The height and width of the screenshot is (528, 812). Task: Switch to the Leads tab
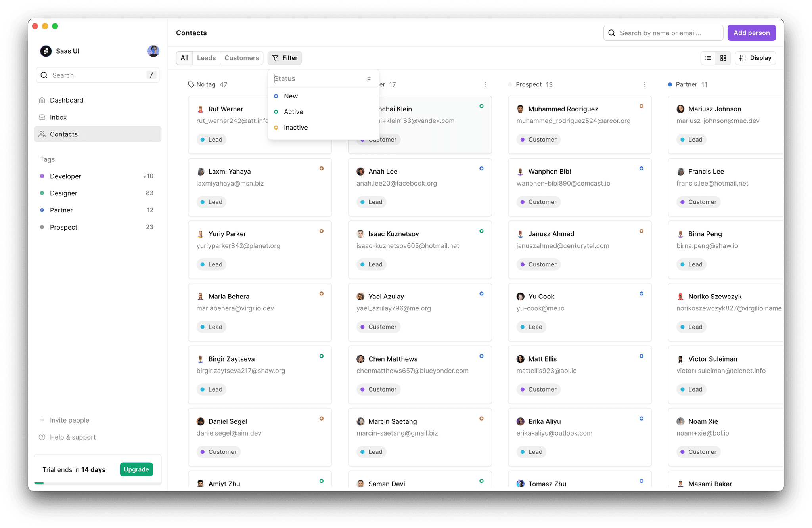point(206,58)
